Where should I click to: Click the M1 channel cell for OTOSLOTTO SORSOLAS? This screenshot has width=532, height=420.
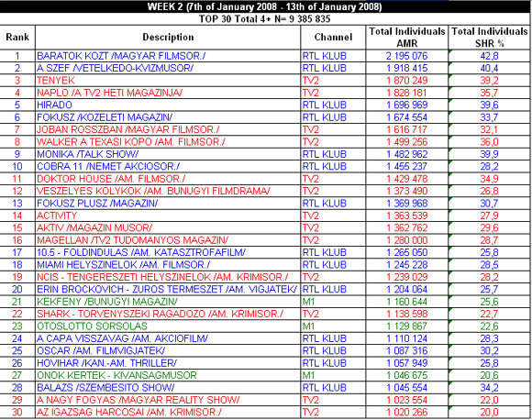coord(333,326)
